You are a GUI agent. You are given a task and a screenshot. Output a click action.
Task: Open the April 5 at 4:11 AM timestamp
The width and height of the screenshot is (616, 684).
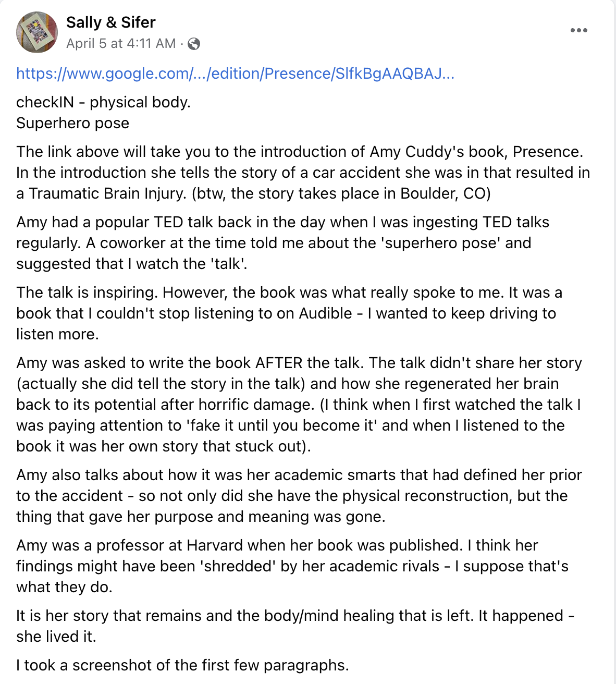(x=121, y=44)
